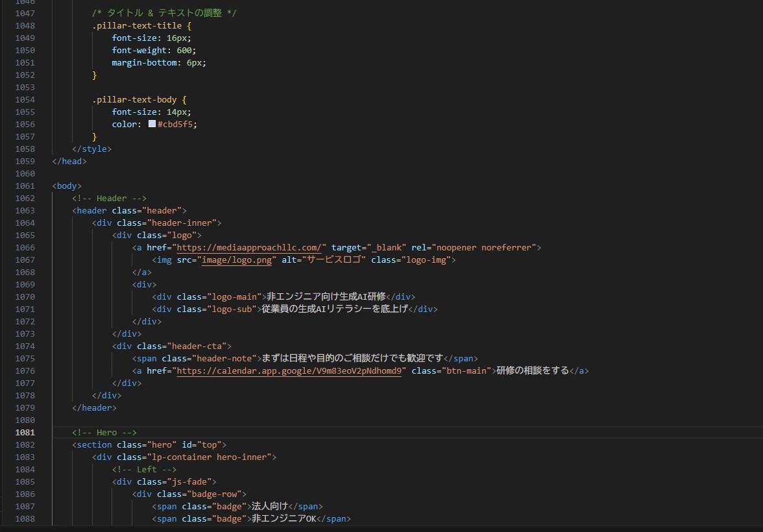Place cursor on .pillar-text-title selector
This screenshot has height=532, width=763.
point(137,26)
